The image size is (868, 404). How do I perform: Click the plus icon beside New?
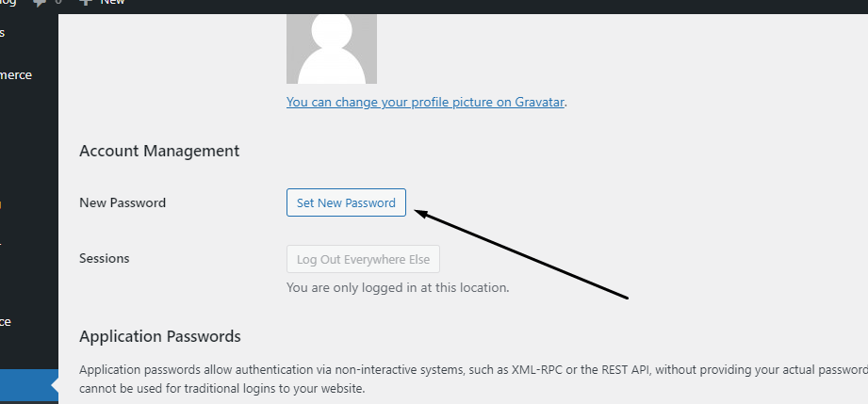click(85, 2)
